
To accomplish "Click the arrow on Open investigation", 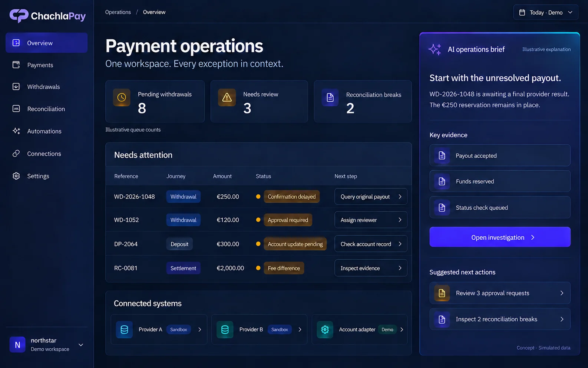I will coord(533,237).
